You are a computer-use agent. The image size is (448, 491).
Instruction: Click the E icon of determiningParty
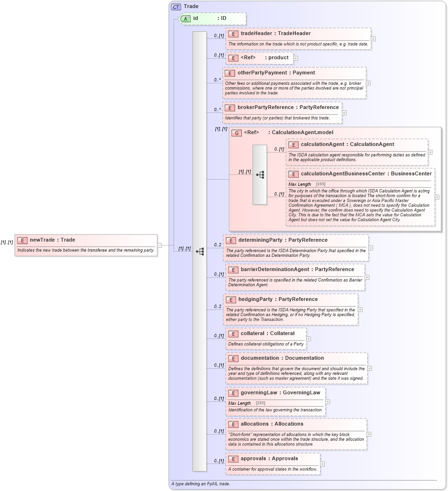(x=230, y=240)
